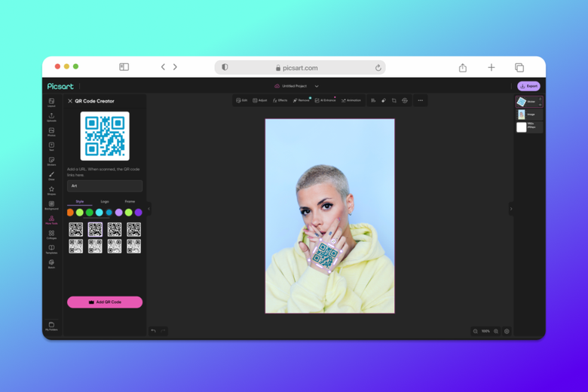Viewport: 588px width, 392px height.
Task: Select the Image layer
Action: point(528,115)
